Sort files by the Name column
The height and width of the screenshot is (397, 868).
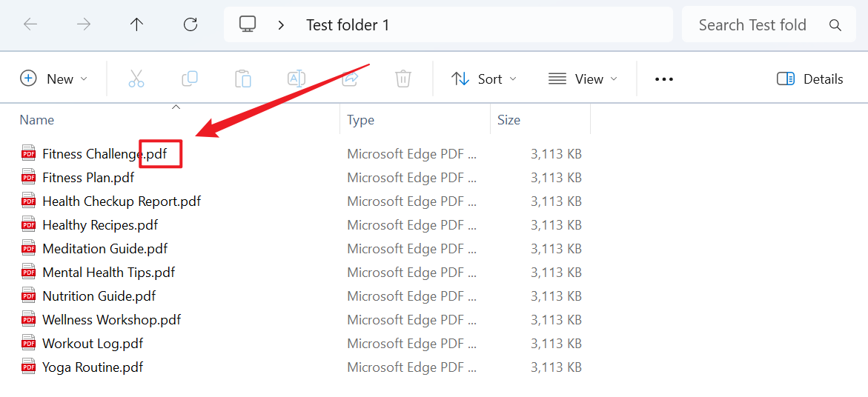point(37,120)
